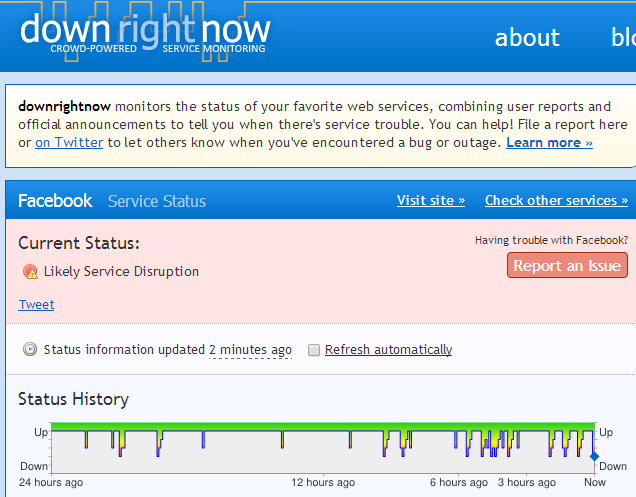Click the '6 hours ago' axis label
This screenshot has height=497, width=636.
click(x=459, y=482)
